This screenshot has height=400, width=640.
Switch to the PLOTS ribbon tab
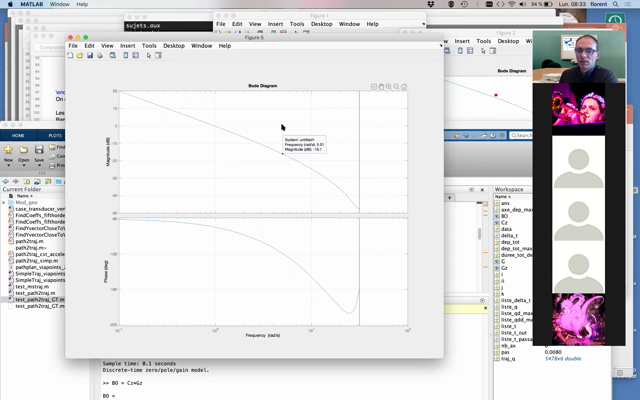[54, 135]
